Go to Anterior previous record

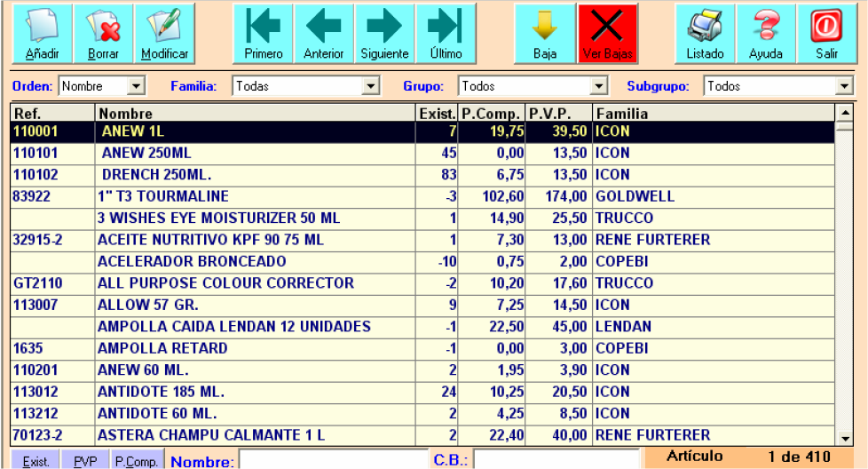click(x=324, y=33)
